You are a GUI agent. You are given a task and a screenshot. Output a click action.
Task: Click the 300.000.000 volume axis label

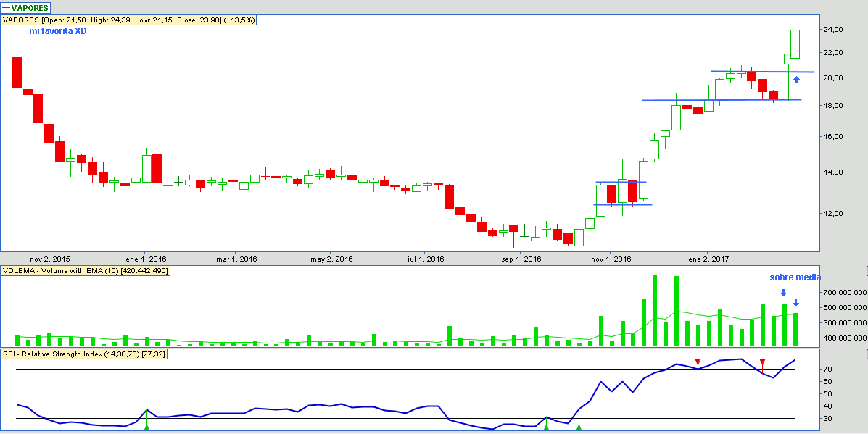pos(845,323)
